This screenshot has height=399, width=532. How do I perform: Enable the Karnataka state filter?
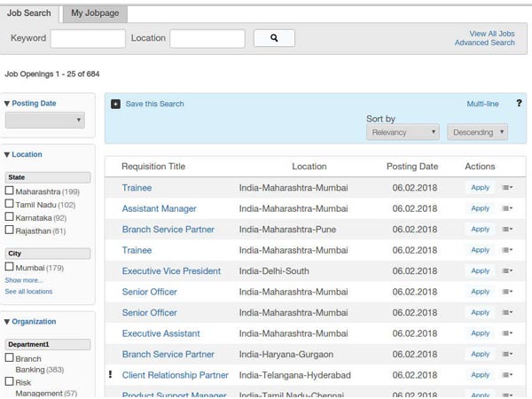[x=10, y=217]
